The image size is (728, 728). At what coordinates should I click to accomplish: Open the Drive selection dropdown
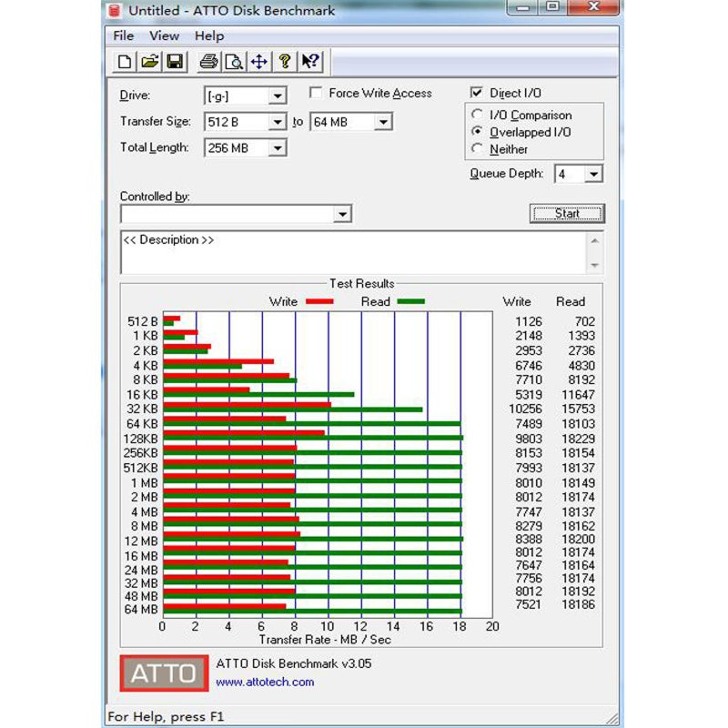coord(278,96)
